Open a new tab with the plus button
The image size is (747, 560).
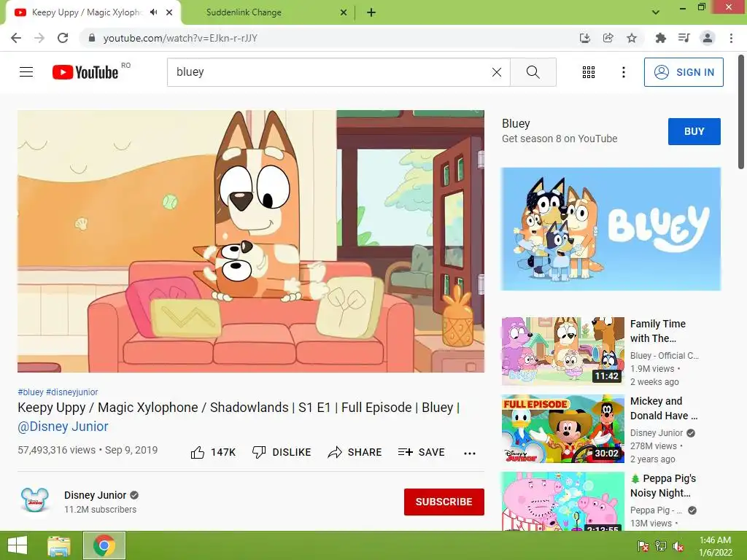(371, 12)
